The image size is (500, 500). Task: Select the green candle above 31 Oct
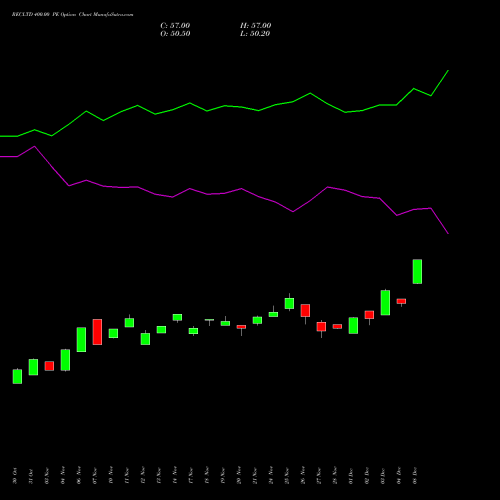[33, 367]
